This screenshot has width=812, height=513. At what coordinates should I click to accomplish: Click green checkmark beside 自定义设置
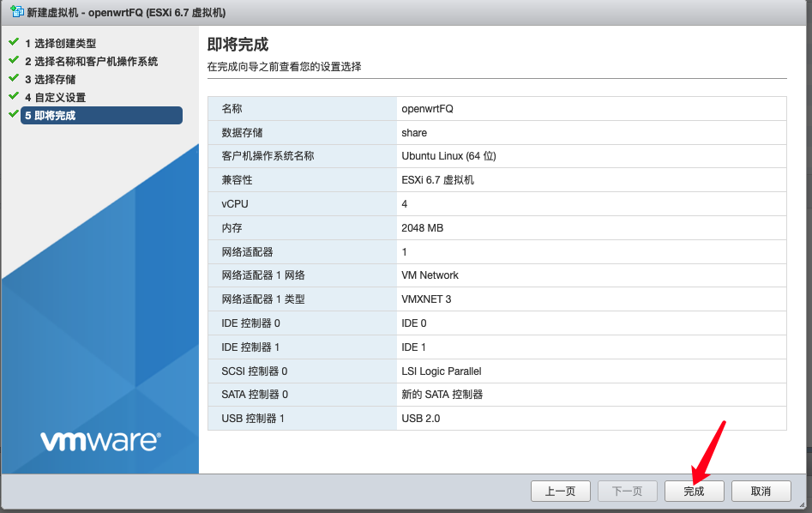coord(14,96)
